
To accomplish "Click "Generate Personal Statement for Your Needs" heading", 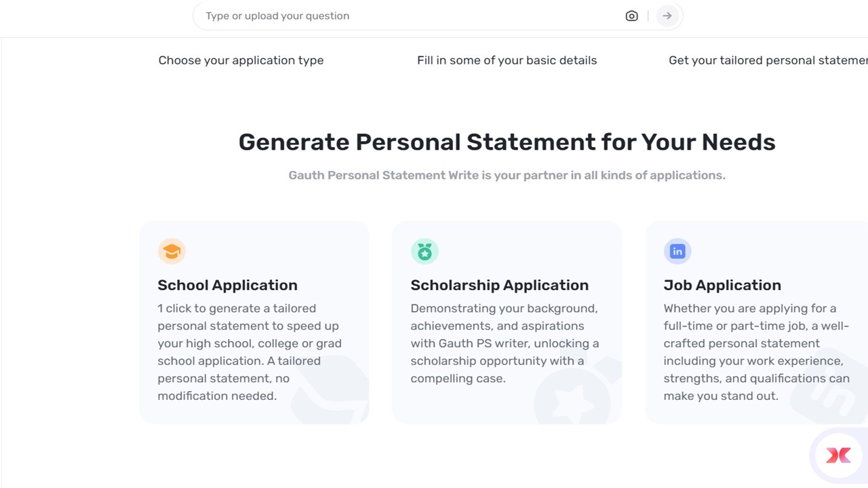I will pos(507,142).
